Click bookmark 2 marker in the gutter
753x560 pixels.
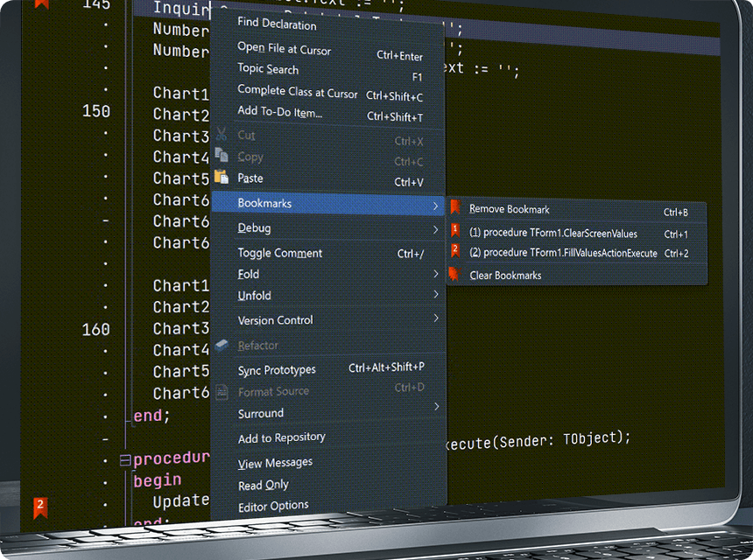[x=39, y=507]
